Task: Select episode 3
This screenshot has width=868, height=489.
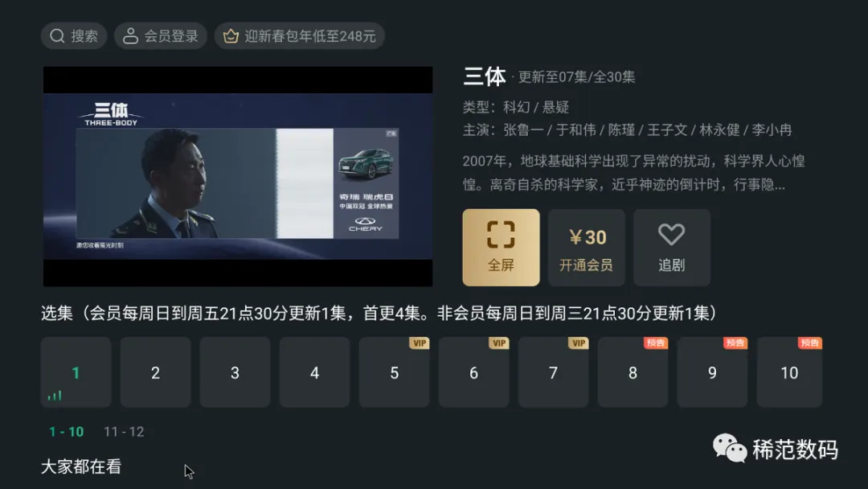Action: coord(235,372)
